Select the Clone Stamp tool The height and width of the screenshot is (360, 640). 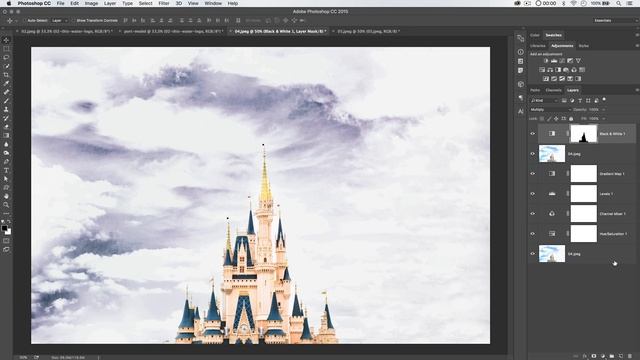[6, 109]
